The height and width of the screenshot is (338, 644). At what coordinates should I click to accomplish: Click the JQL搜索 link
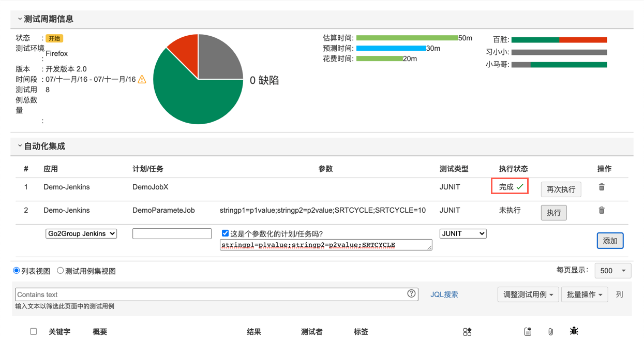tap(444, 295)
